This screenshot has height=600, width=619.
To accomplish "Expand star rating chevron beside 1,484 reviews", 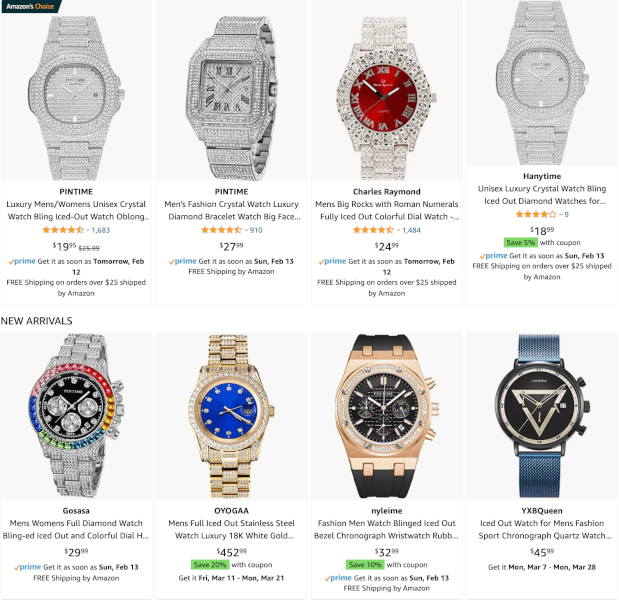I will 399,230.
